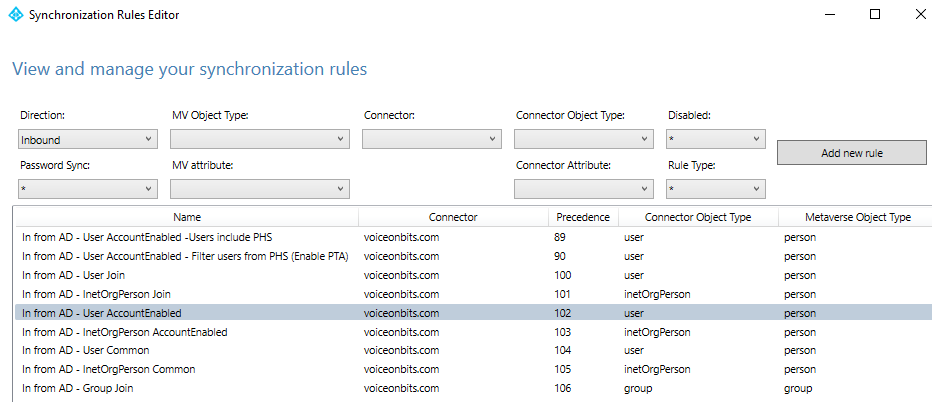Sort by the Precedence column header

tap(583, 217)
